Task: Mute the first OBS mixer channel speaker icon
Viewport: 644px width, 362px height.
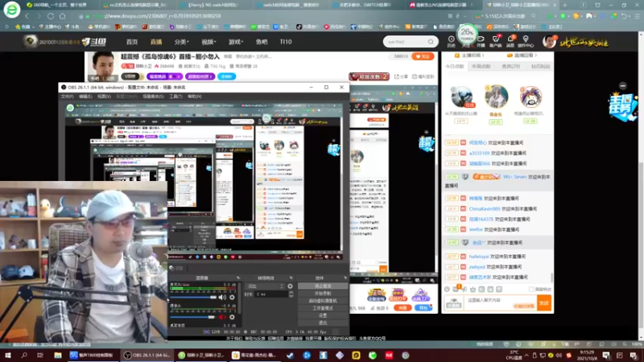Action: [x=222, y=297]
